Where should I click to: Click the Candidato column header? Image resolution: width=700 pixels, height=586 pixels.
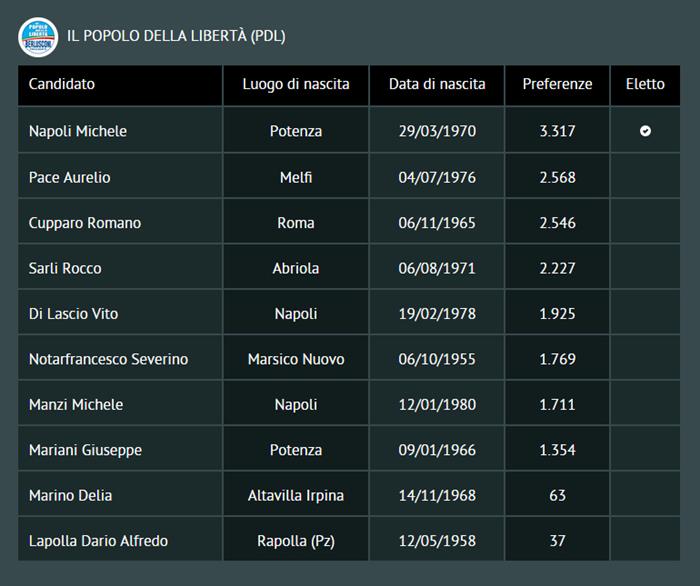click(x=62, y=85)
